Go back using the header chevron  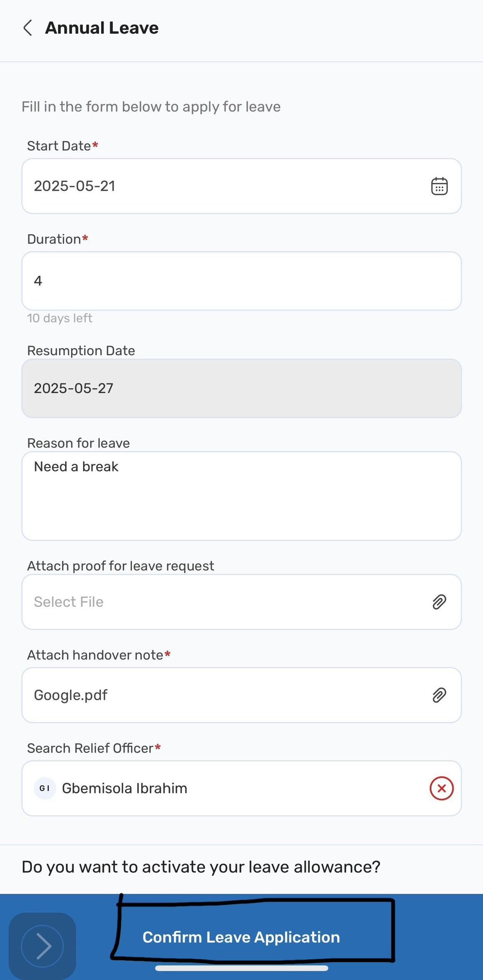point(28,28)
